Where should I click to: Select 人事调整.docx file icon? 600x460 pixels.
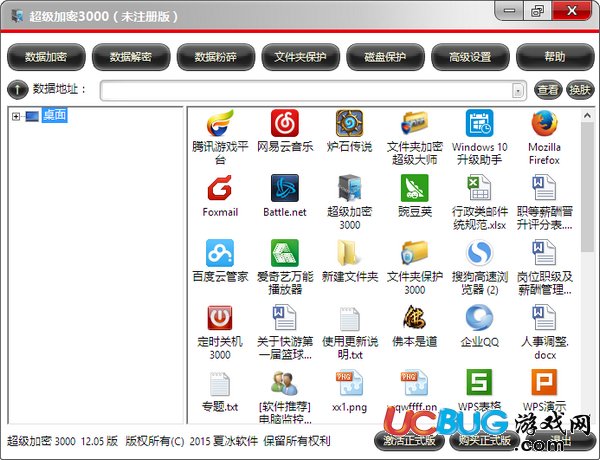[x=545, y=318]
